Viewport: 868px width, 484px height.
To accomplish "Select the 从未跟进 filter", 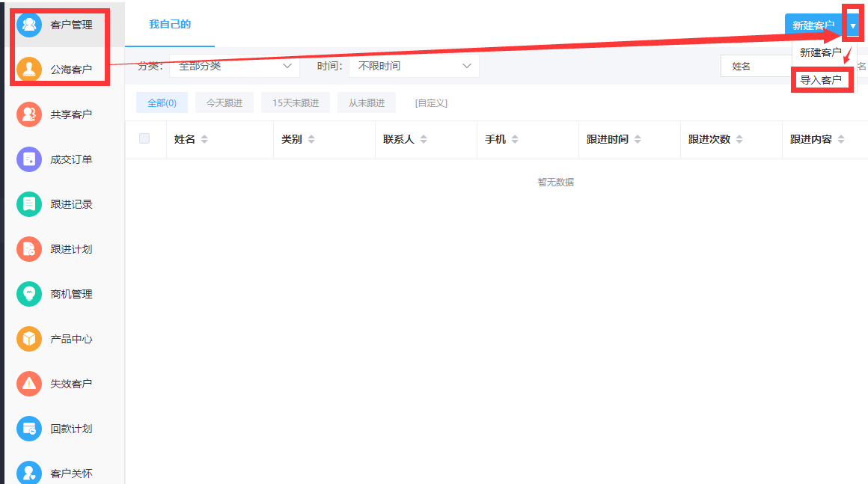I will click(367, 103).
